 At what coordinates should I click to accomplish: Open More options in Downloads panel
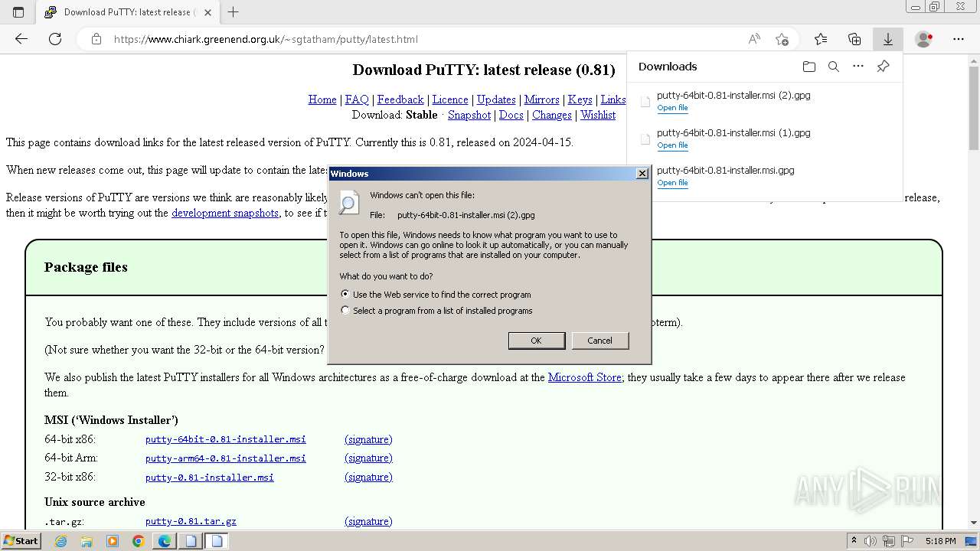858,67
